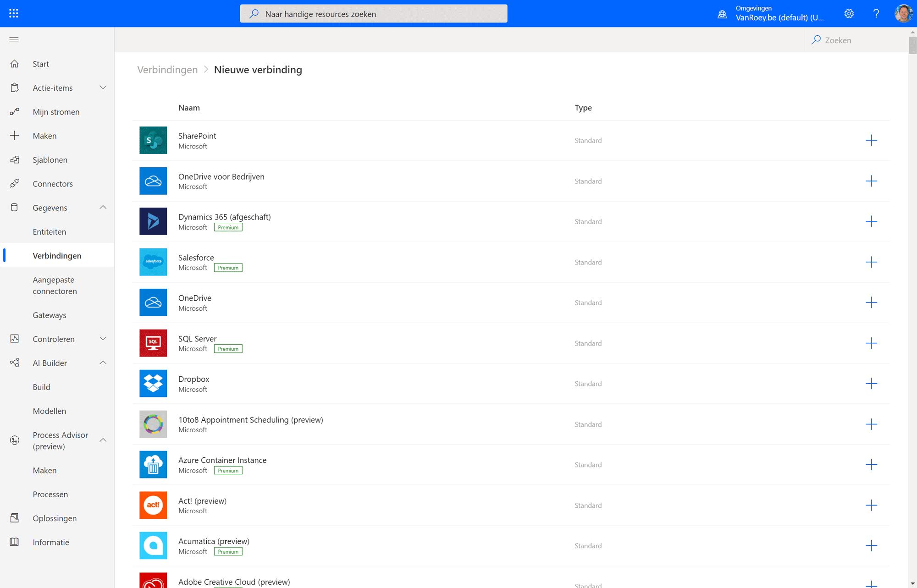Add 10to8 Appointment Scheduling plus icon
The width and height of the screenshot is (917, 588).
[x=871, y=424]
